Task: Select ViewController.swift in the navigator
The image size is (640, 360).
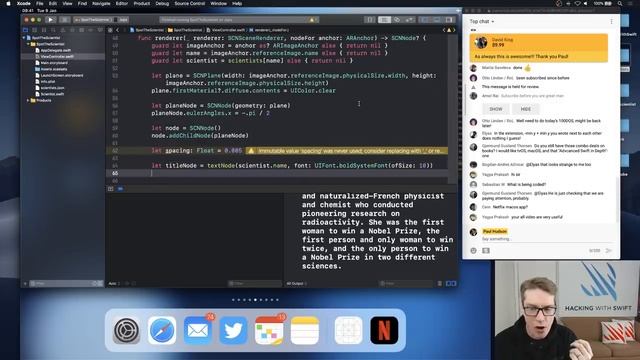Action: click(x=57, y=56)
